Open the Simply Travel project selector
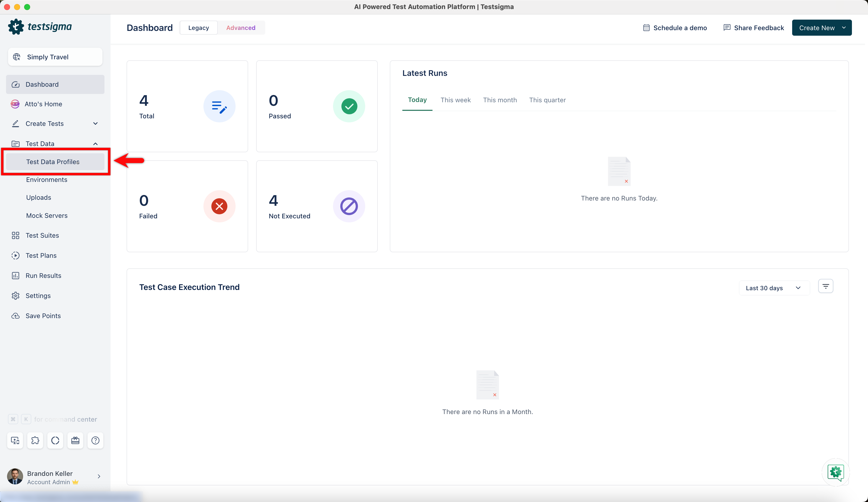The height and width of the screenshot is (502, 868). click(x=55, y=57)
